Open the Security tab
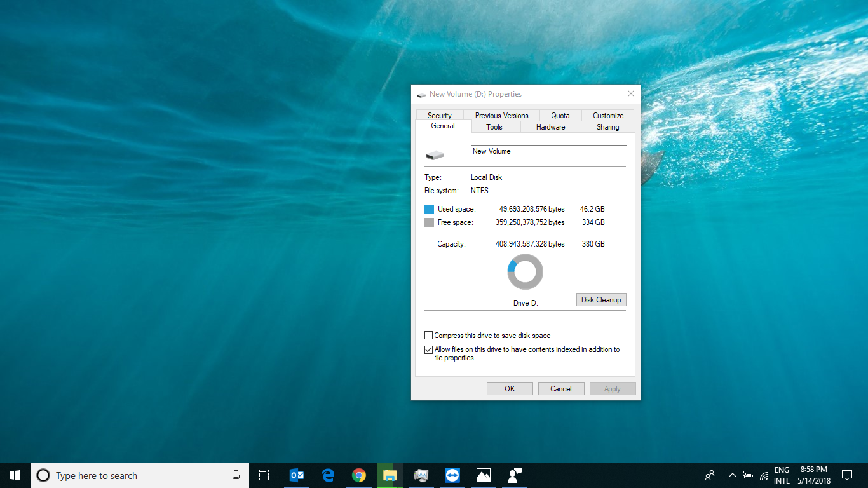 point(439,116)
